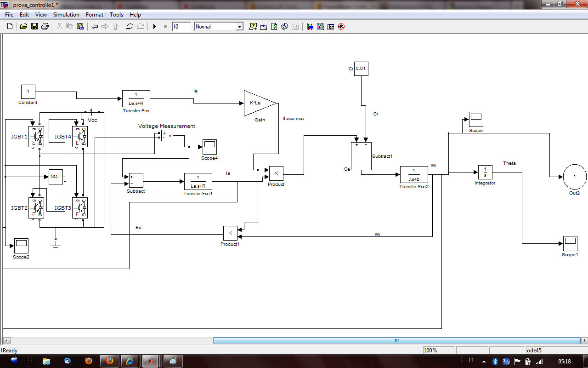Open an existing model with the folder icon
The height and width of the screenshot is (368, 588).
pos(24,27)
